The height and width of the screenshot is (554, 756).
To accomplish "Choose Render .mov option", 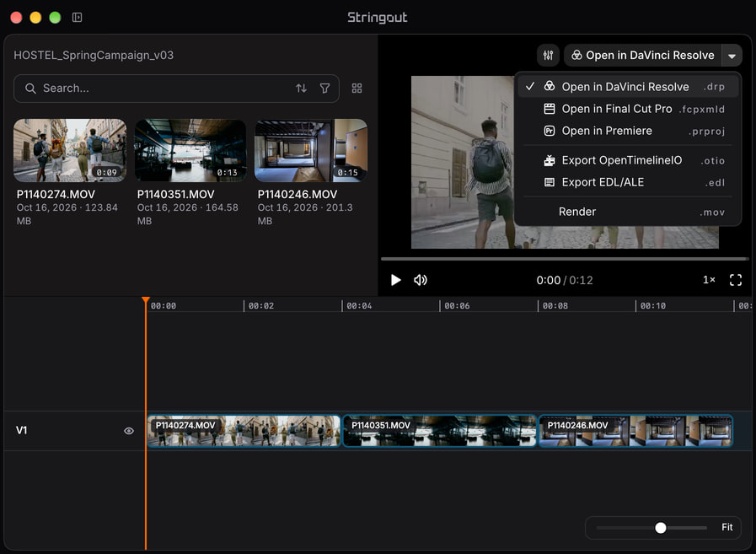I will pos(628,212).
